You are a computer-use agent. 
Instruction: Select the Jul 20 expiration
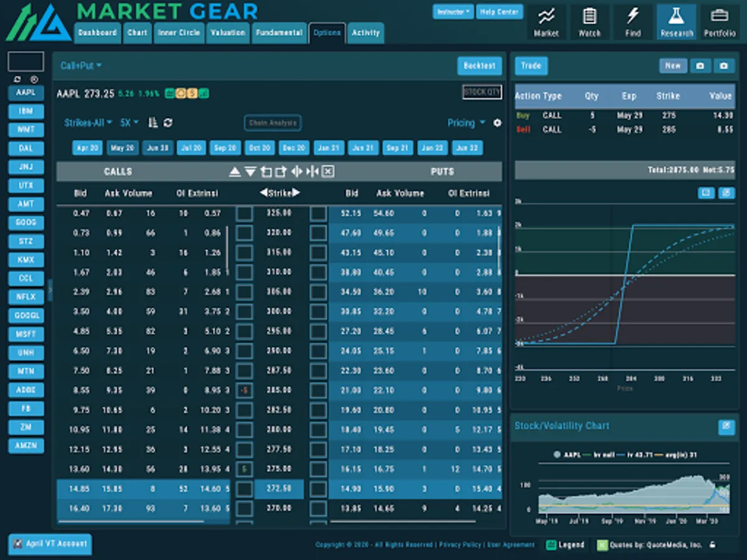tap(190, 148)
